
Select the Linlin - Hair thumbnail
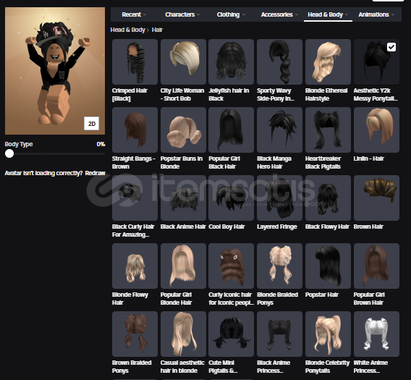click(x=377, y=130)
